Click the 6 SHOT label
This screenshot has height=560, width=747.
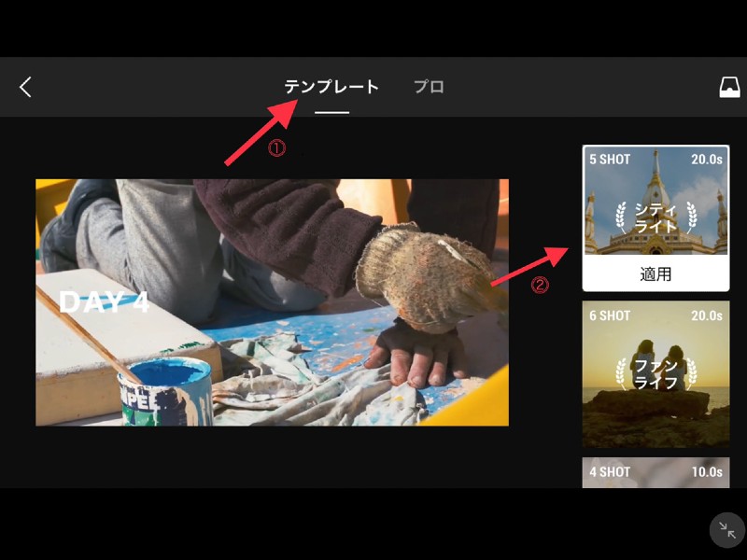coord(610,316)
